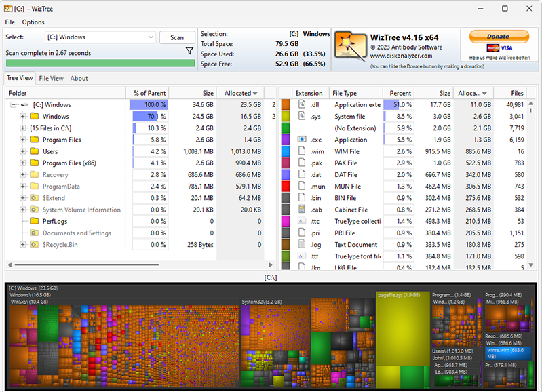The height and width of the screenshot is (392, 542).
Task: Click the drive icon beside [C:] Windows row
Action: (x=25, y=104)
